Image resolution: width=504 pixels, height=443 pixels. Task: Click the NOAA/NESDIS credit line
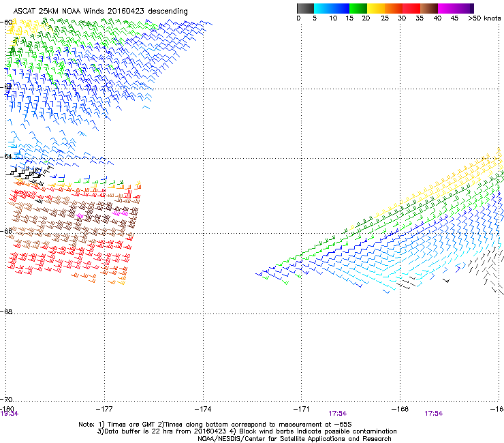[x=294, y=439]
